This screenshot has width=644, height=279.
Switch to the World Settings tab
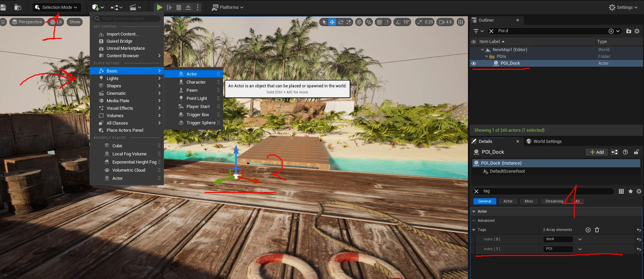547,142
